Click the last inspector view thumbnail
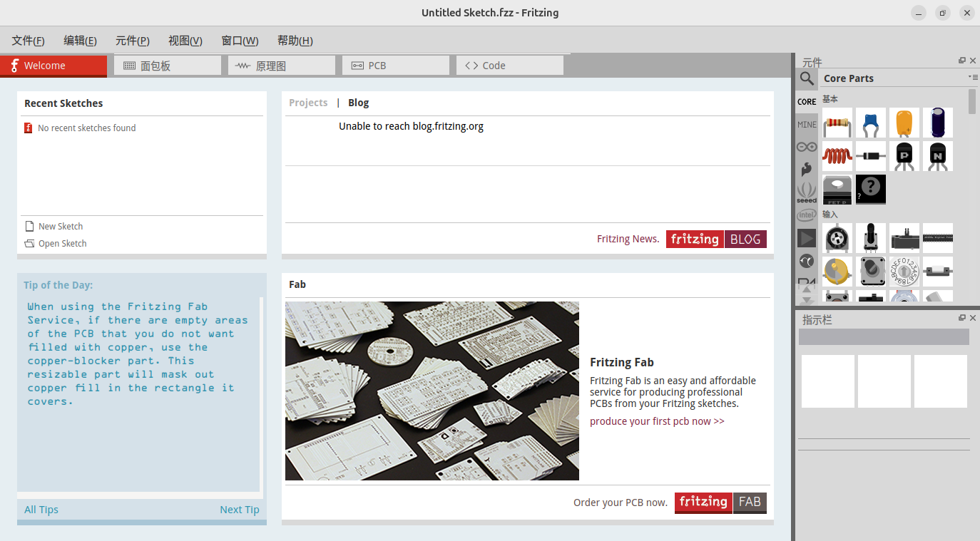 pos(941,381)
